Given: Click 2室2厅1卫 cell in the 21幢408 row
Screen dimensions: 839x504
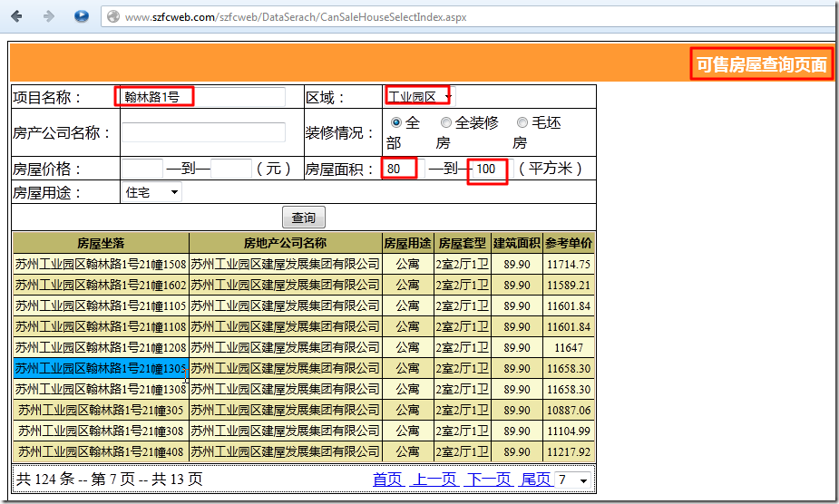Looking at the screenshot, I should click(x=463, y=452).
